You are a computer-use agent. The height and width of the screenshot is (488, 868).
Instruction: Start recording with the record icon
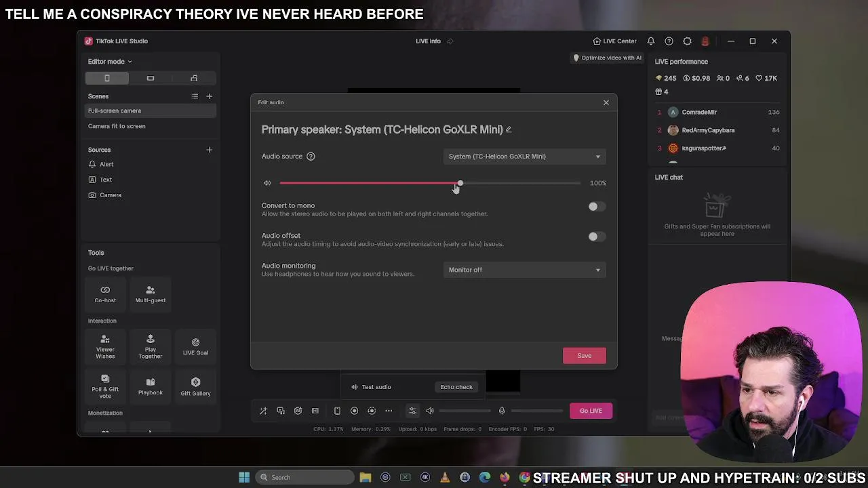coord(354,411)
